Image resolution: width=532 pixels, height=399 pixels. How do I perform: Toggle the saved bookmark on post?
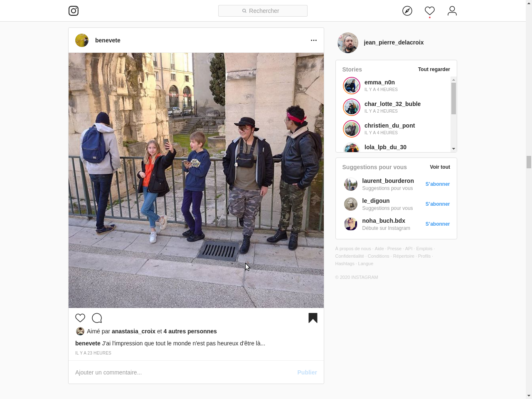pos(313,318)
